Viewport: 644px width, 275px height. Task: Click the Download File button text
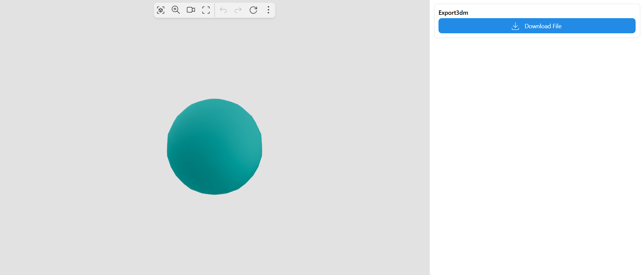click(543, 26)
